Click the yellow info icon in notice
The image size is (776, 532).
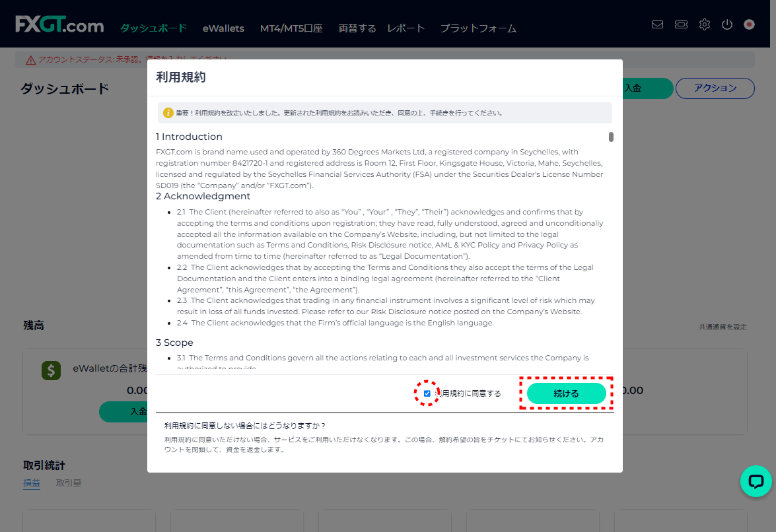[x=168, y=114]
